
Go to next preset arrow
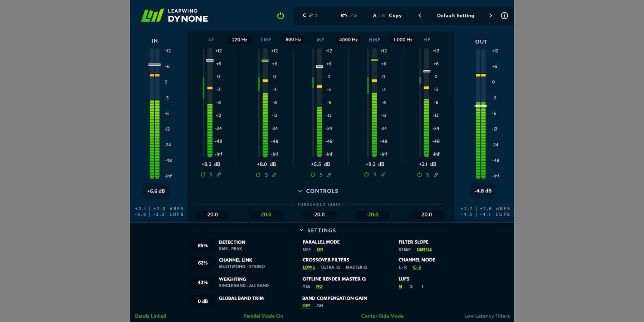[x=491, y=16]
